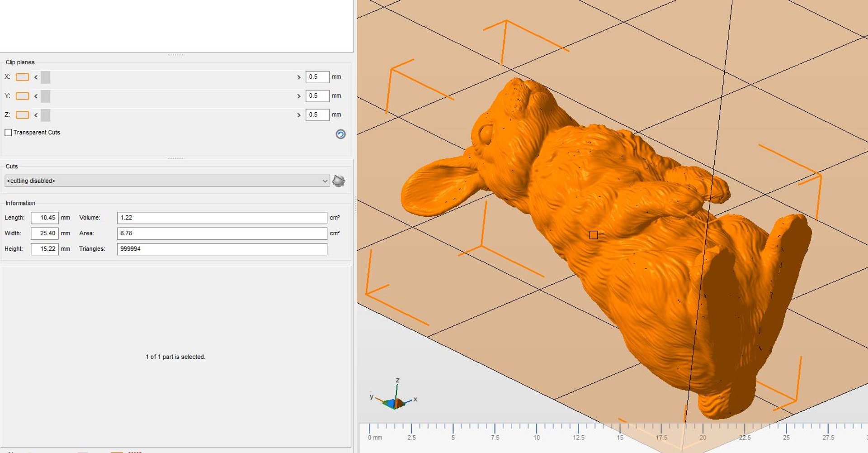Click the Y clip plane decrease arrow

coord(36,96)
